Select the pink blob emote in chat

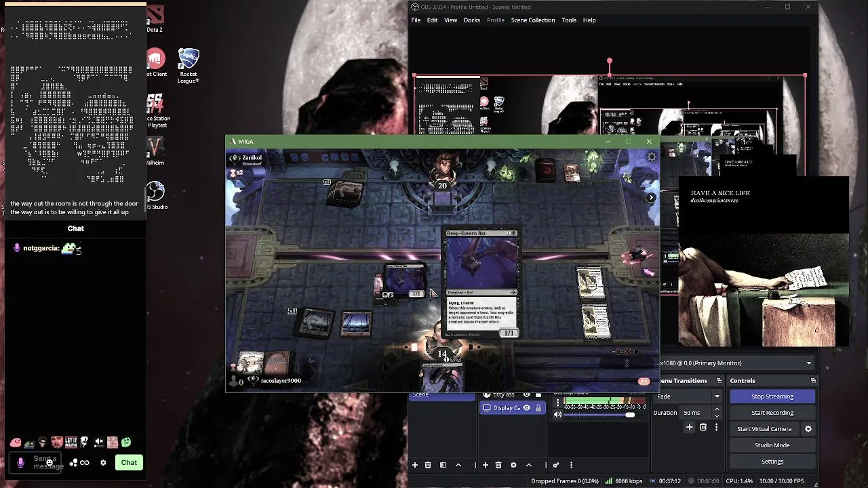click(x=16, y=443)
